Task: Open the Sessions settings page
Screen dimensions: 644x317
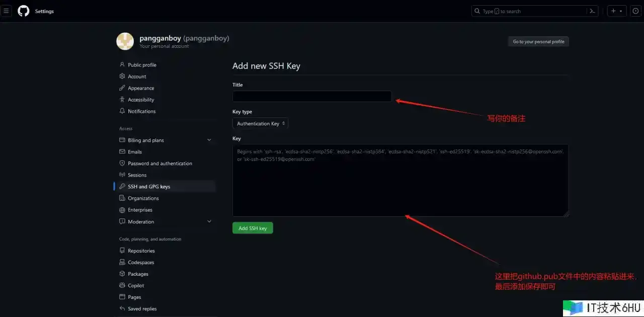Action: pos(136,175)
